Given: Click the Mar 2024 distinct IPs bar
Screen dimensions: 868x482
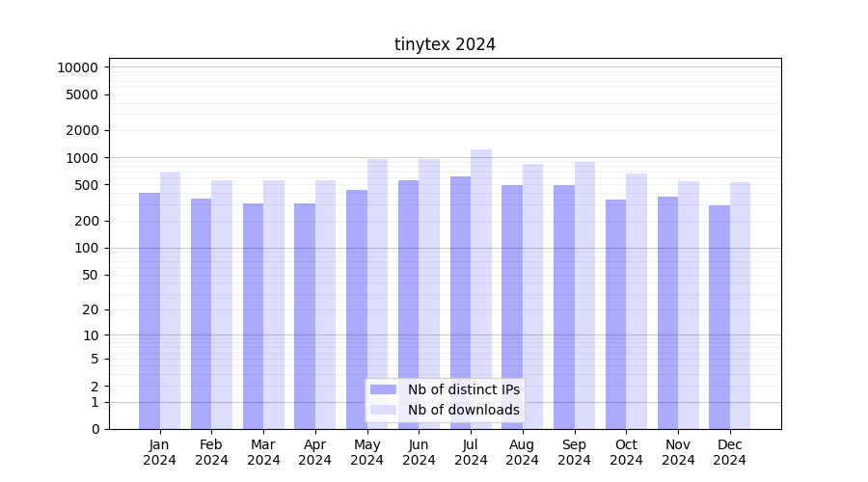Looking at the screenshot, I should pos(253,316).
